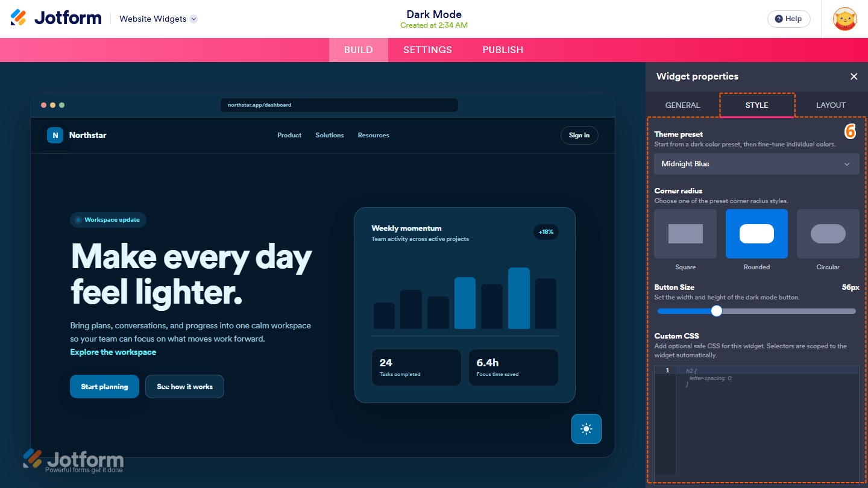
Task: Click the Workspace update badge
Action: coord(108,220)
